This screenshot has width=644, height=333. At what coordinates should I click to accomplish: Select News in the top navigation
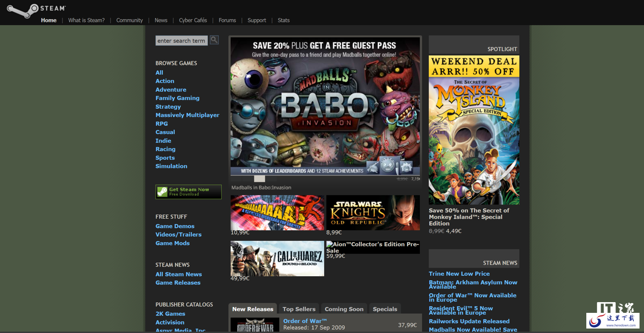(161, 20)
